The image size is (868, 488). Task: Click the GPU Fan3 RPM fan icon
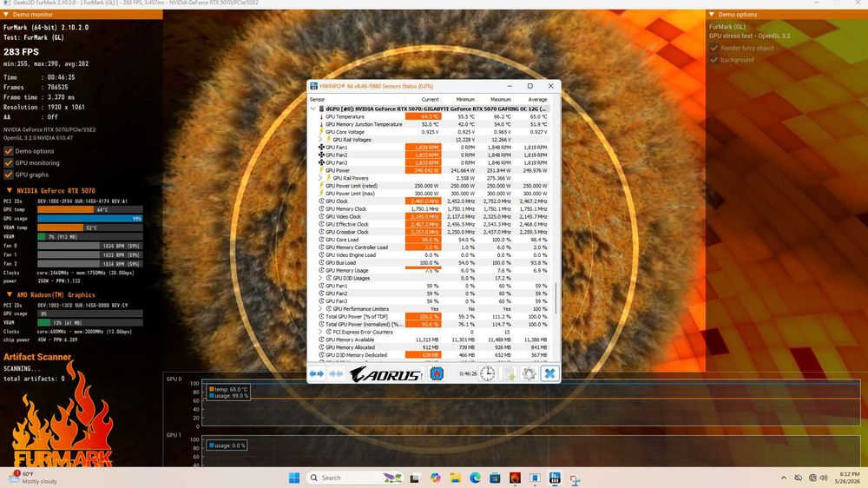tap(321, 163)
